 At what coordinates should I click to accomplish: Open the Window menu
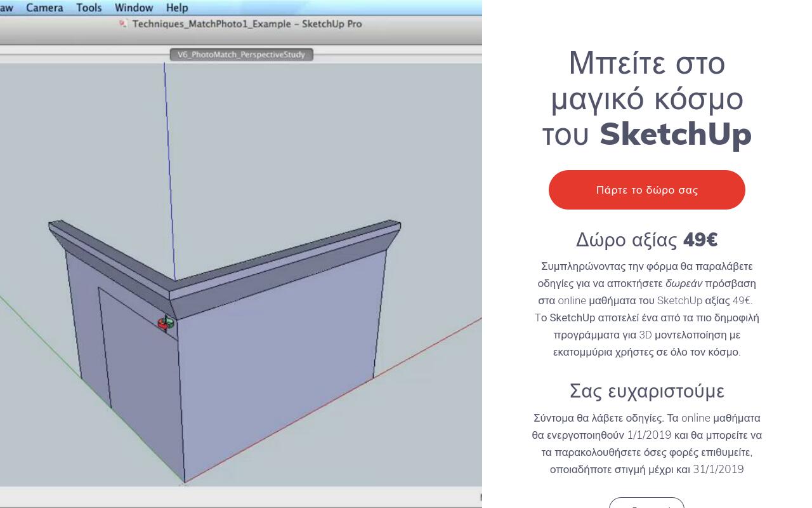coord(134,8)
